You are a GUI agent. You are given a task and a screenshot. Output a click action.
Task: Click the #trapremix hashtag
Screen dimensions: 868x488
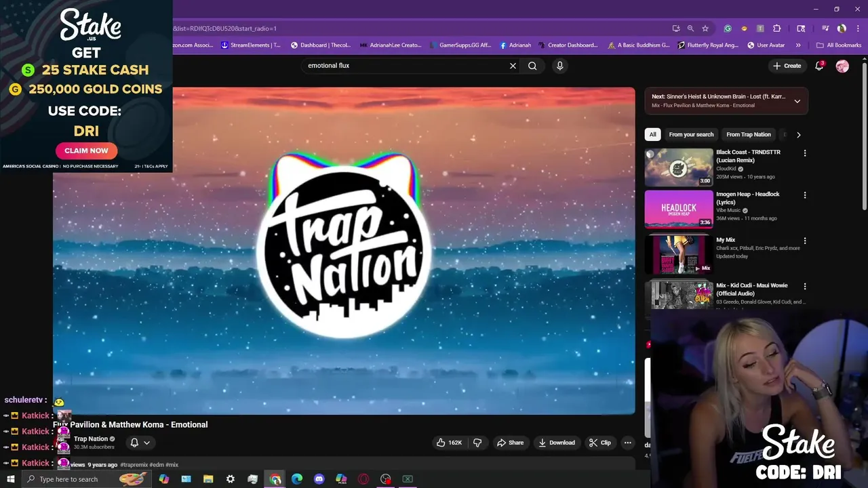(x=134, y=465)
